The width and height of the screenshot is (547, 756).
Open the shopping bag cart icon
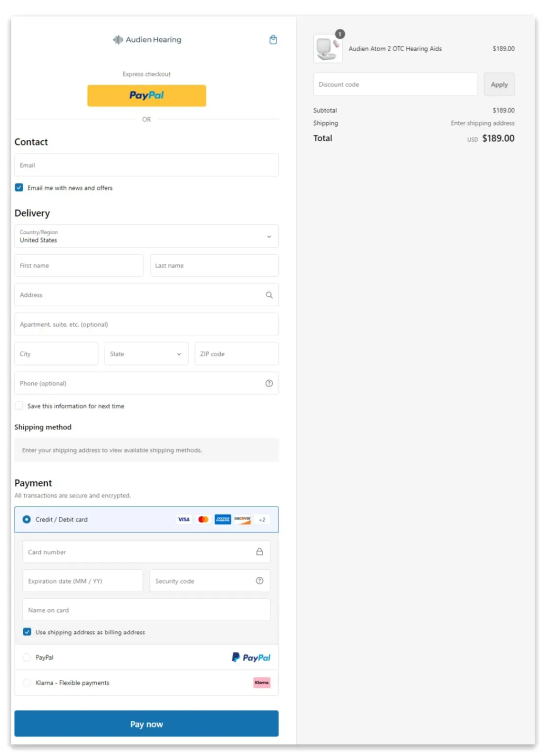(273, 39)
